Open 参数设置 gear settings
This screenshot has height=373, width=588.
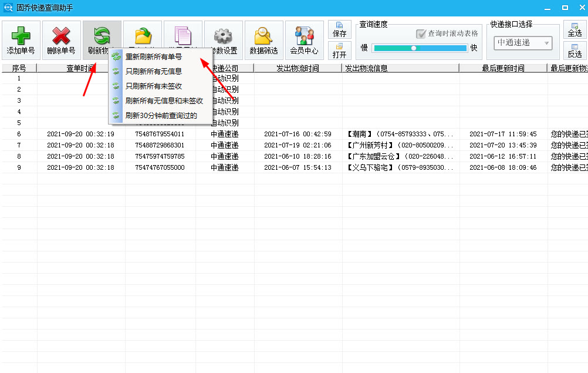[224, 40]
